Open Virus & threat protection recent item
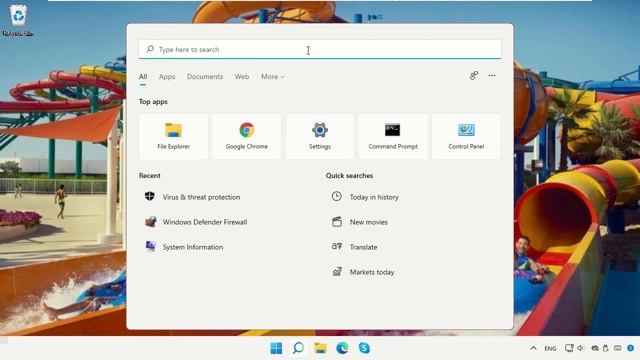Screen dimensions: 640x360 (x=193, y=197)
